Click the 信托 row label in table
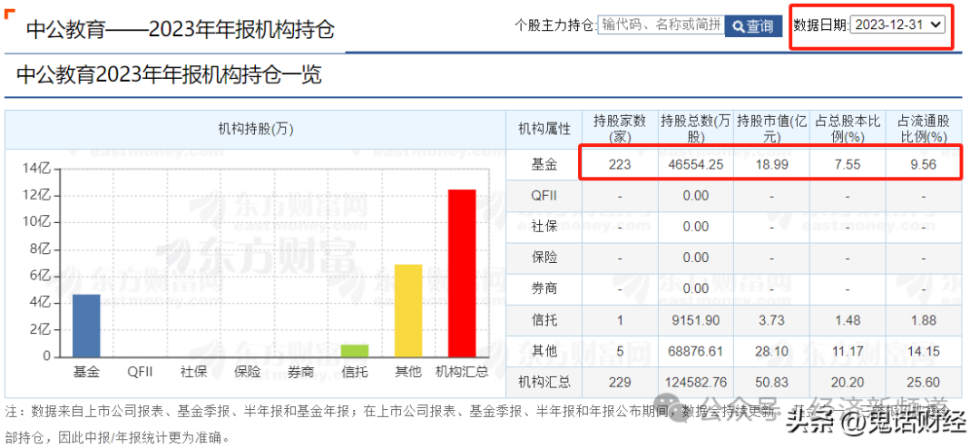This screenshot has width=980, height=448. (544, 320)
